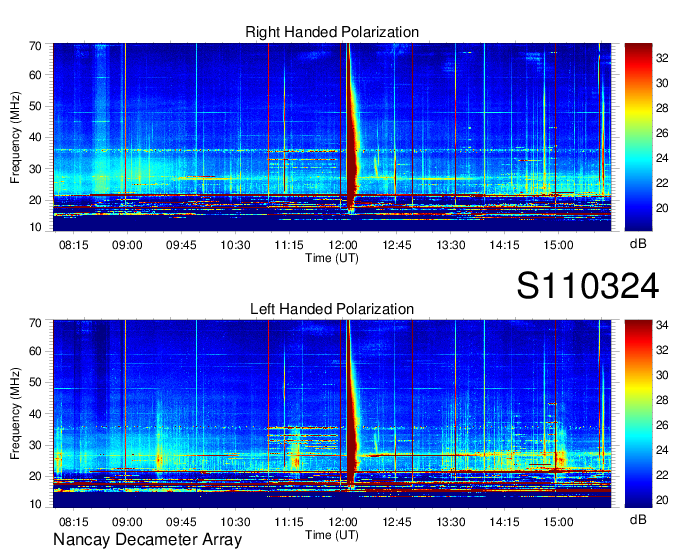Click the 70 MHz tick on the bottom plot
Screen dimensions: 680x552
[x=35, y=323]
